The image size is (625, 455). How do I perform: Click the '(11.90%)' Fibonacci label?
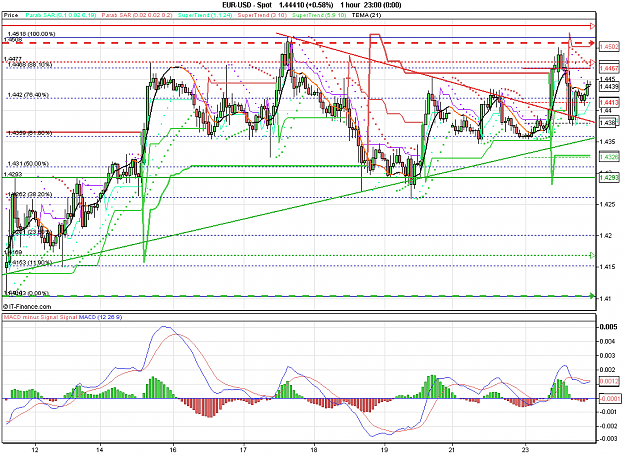pyautogui.click(x=39, y=263)
